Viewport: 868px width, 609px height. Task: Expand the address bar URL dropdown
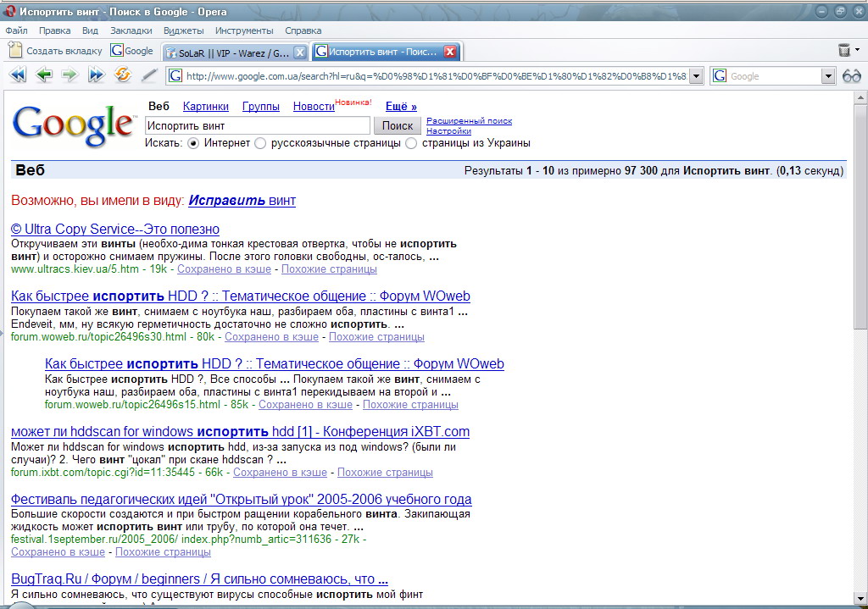tap(696, 76)
